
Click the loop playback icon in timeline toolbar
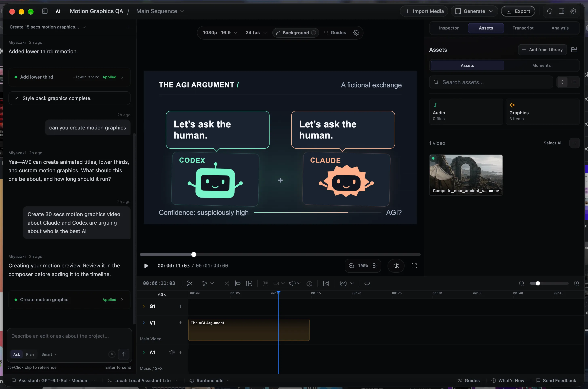[367, 283]
